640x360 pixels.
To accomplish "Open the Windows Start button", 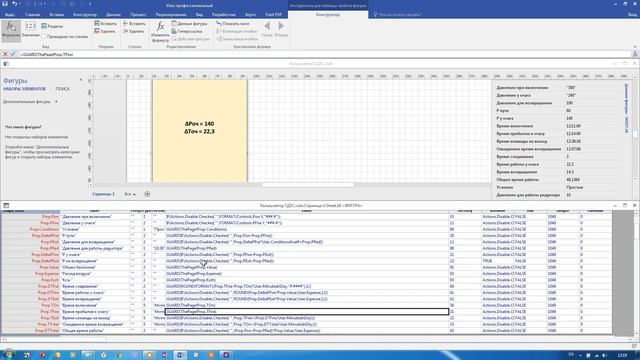I will [x=8, y=354].
